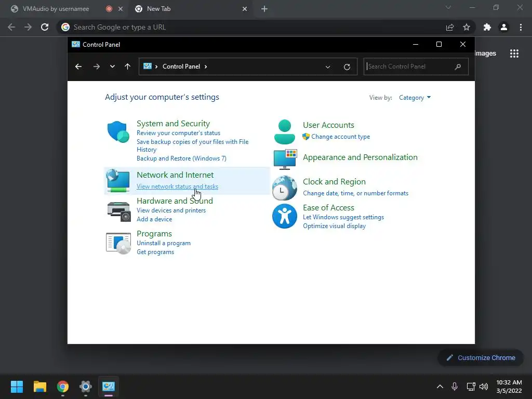Open Get programs link
This screenshot has width=532, height=399.
(x=155, y=252)
